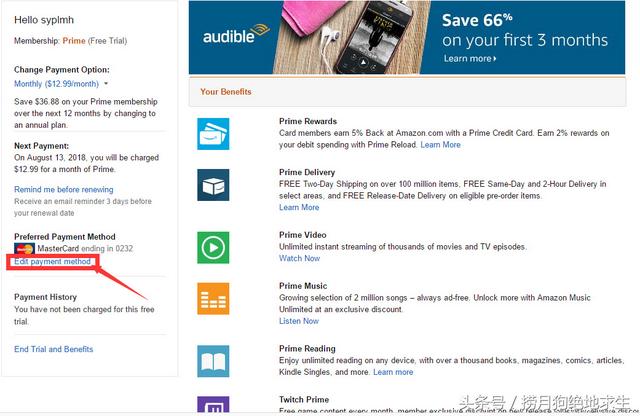This screenshot has width=640, height=416.
Task: Open Prime Reading Learn more link
Action: coord(393,372)
